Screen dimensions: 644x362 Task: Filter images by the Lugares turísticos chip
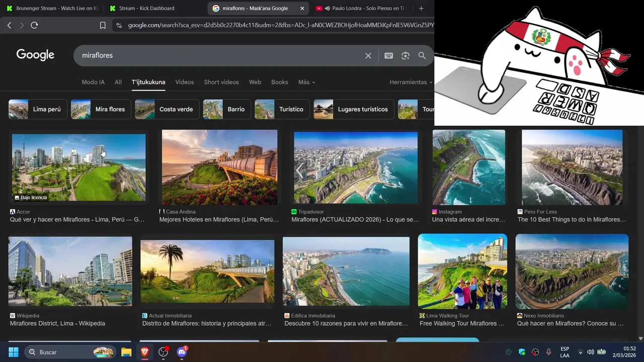click(x=354, y=109)
